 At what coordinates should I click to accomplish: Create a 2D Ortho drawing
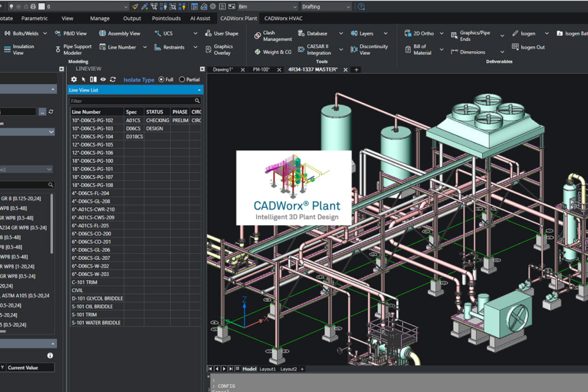[x=419, y=34]
